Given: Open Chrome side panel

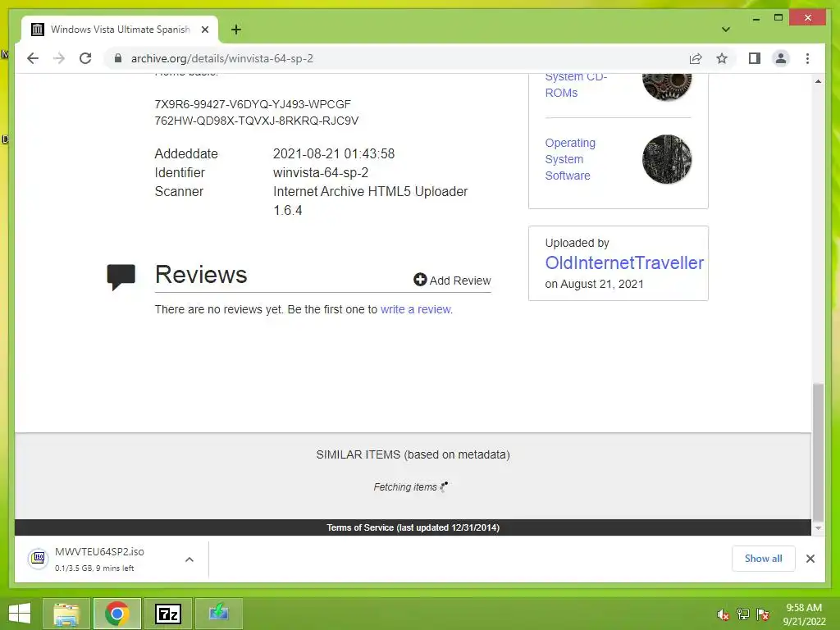Looking at the screenshot, I should pos(755,58).
